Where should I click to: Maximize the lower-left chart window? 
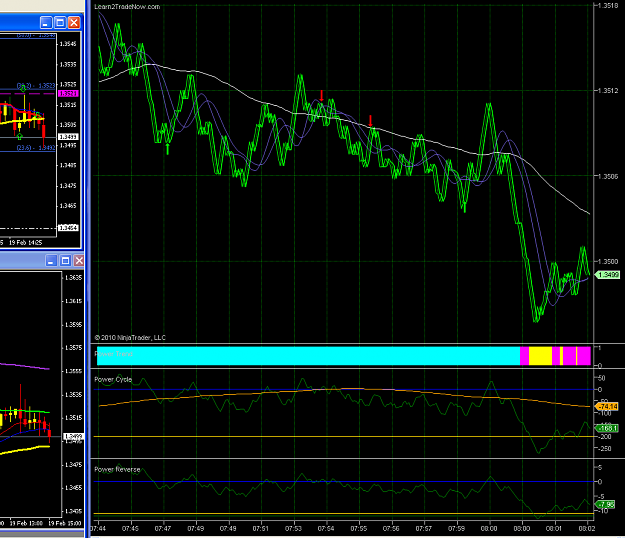(65, 261)
